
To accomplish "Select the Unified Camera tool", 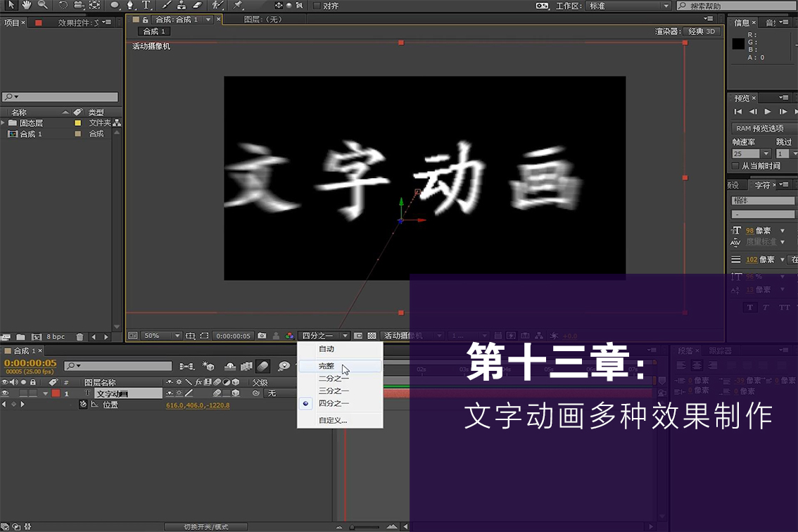I will pos(79,5).
